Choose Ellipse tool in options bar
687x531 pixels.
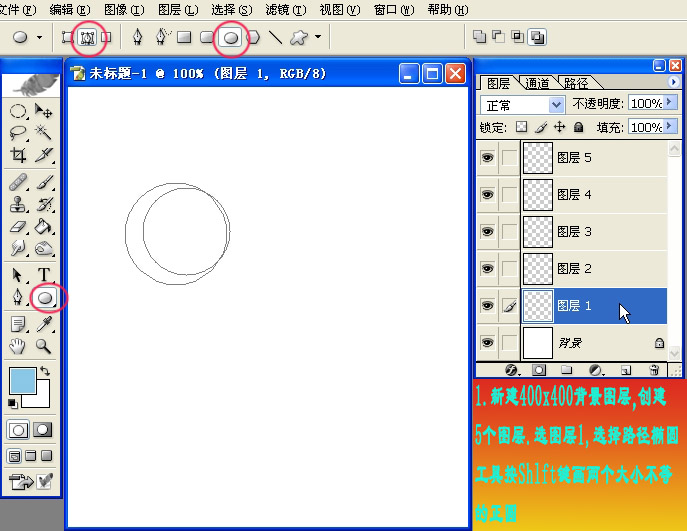tap(230, 38)
